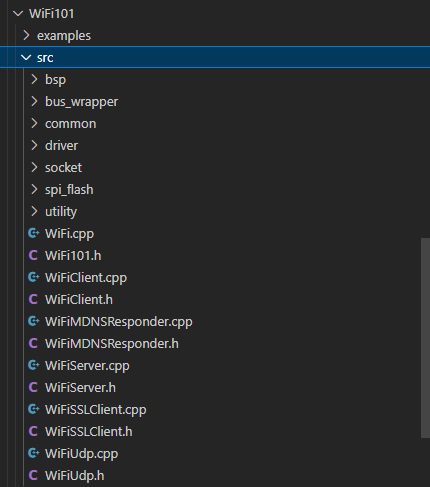The width and height of the screenshot is (430, 487).
Task: Open the WiFi101.h file name
Action: click(x=73, y=255)
